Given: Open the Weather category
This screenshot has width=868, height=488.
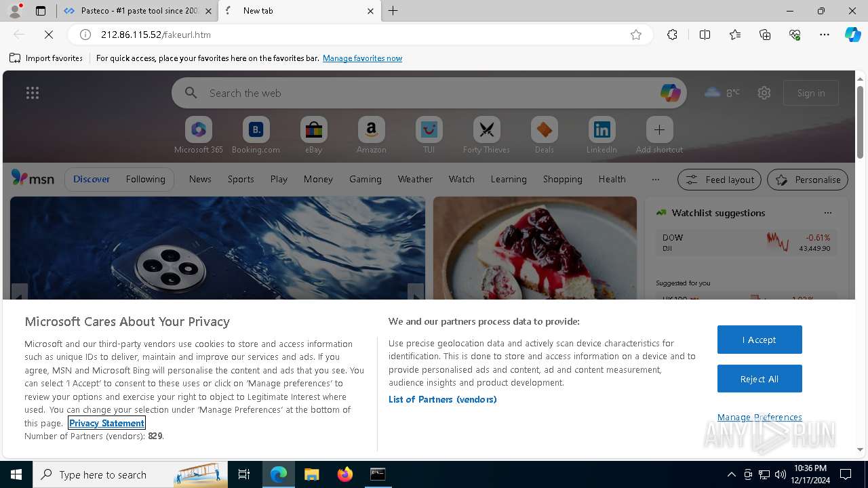Looking at the screenshot, I should 415,179.
